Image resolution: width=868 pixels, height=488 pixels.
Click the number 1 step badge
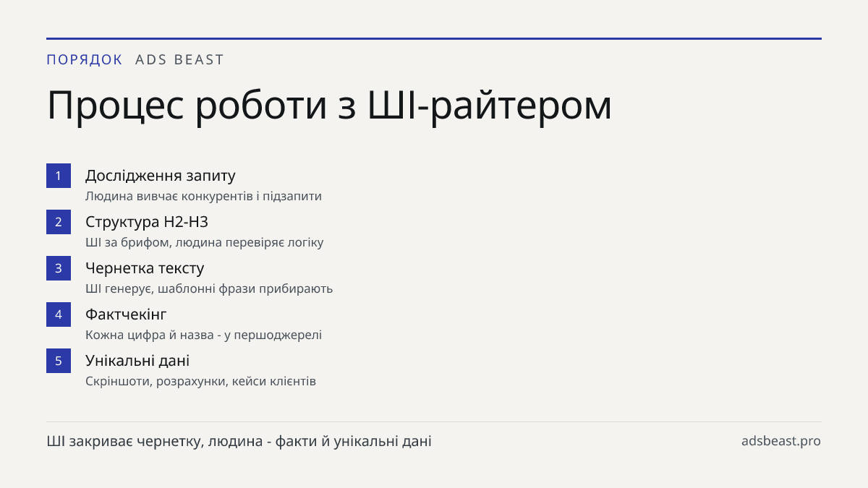point(59,176)
